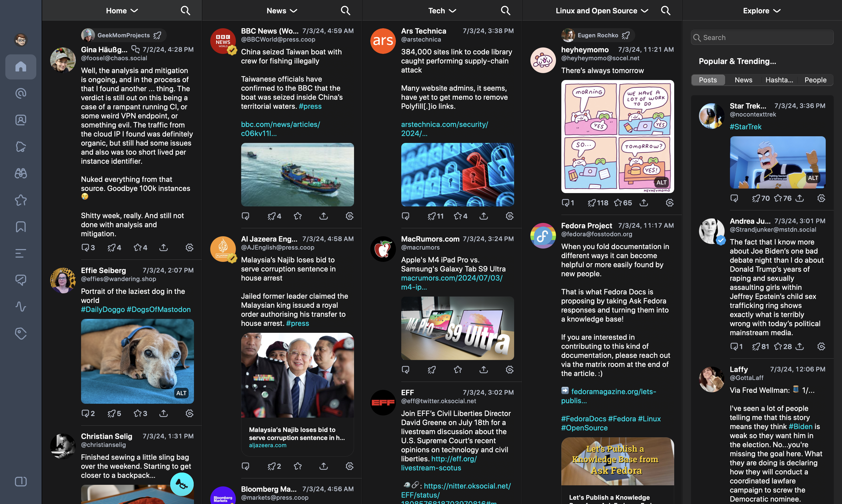Image resolution: width=842 pixels, height=504 pixels.
Task: Open Eugen Rochko boost attribution
Action: click(598, 35)
